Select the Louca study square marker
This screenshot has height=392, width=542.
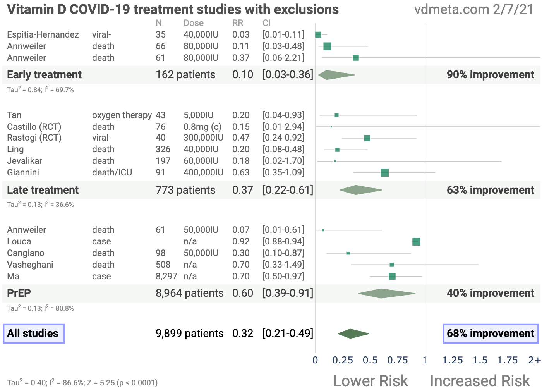pyautogui.click(x=416, y=242)
